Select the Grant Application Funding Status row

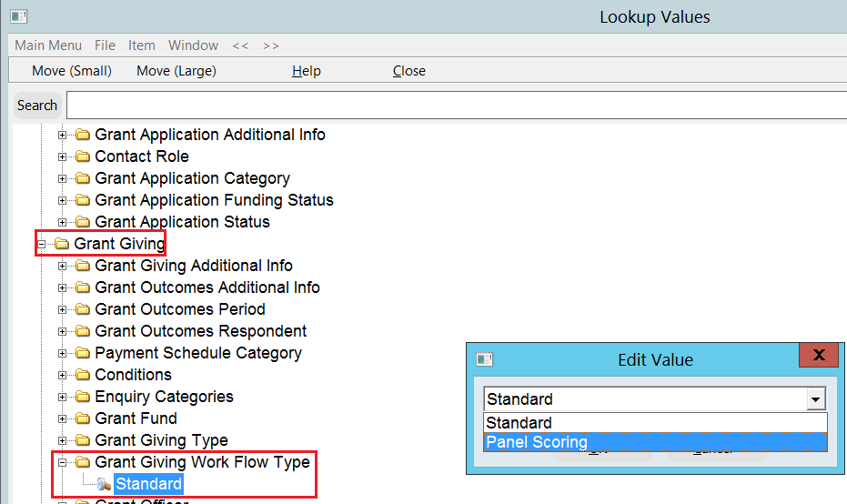[x=214, y=200]
